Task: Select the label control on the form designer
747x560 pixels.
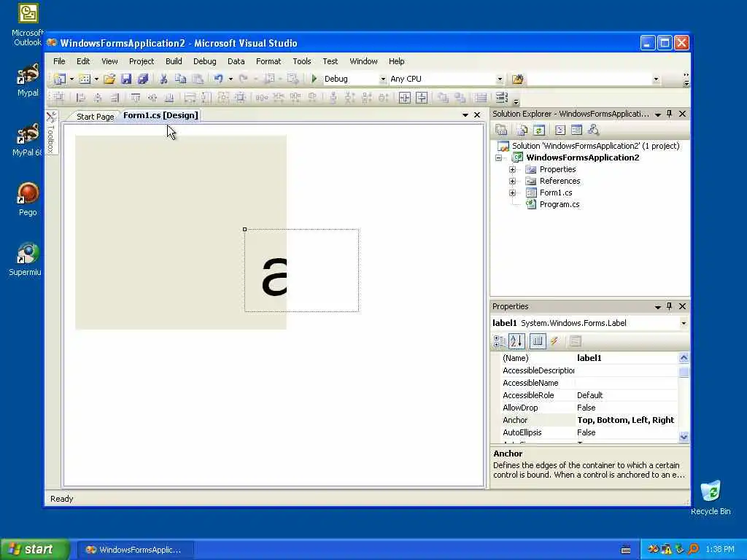Action: pyautogui.click(x=301, y=270)
